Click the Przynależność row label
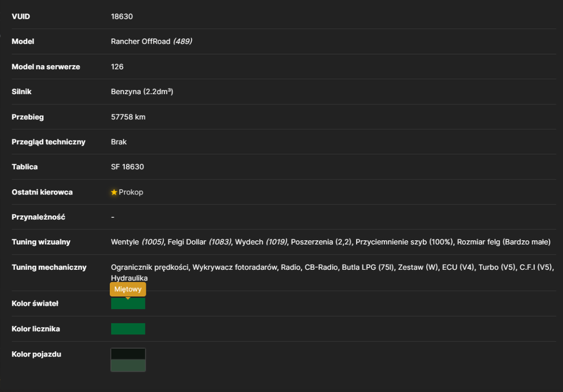Screen dimensions: 563x392 [x=38, y=217]
